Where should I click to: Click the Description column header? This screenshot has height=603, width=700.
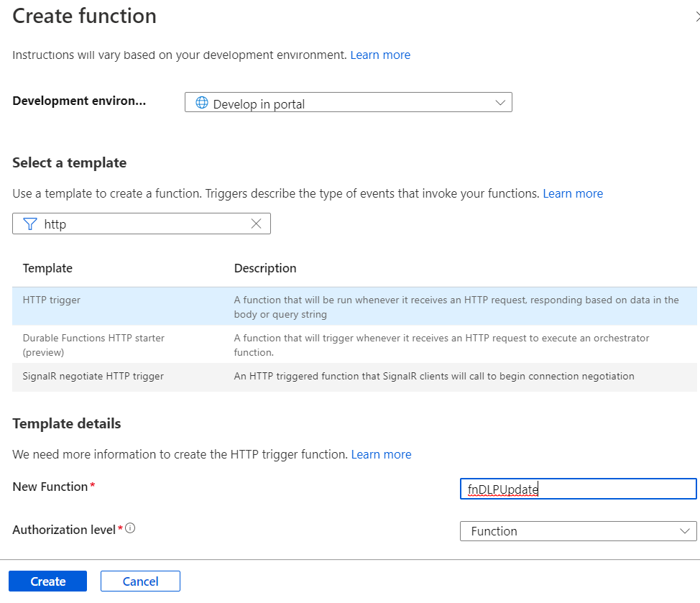coord(265,268)
